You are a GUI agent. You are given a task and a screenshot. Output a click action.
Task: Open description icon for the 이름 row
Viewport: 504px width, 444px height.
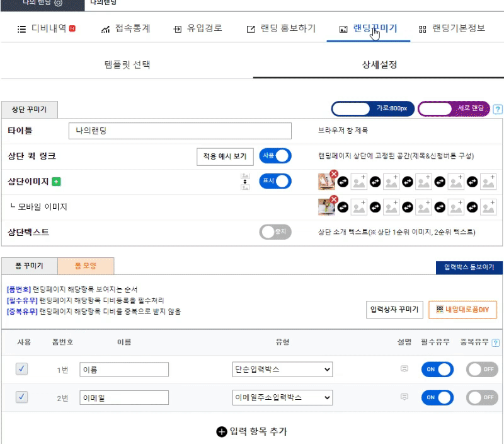(x=404, y=369)
